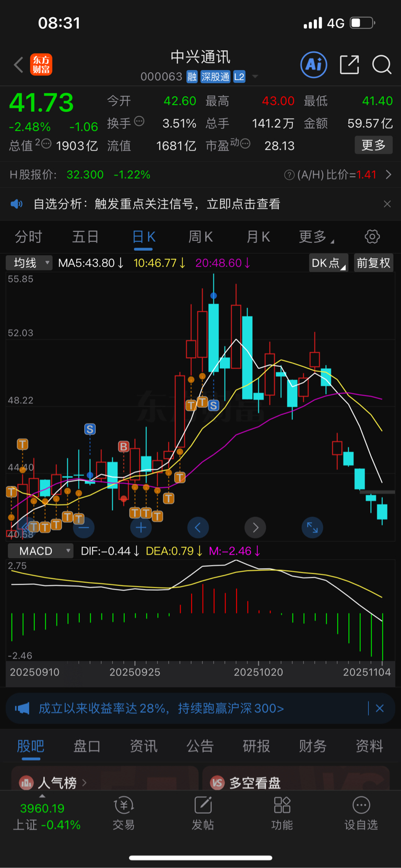This screenshot has width=401, height=868.
Task: Switch to 周K chart tab
Action: click(x=200, y=237)
